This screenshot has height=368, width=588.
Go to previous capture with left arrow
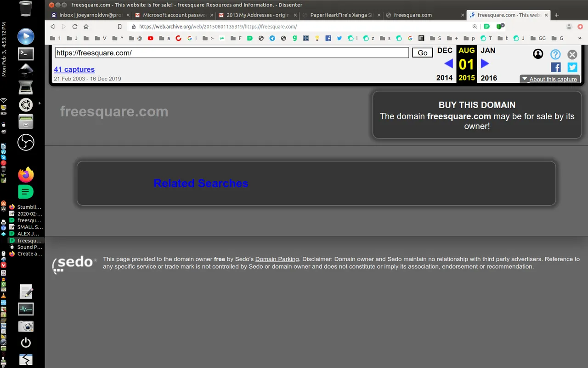click(448, 64)
